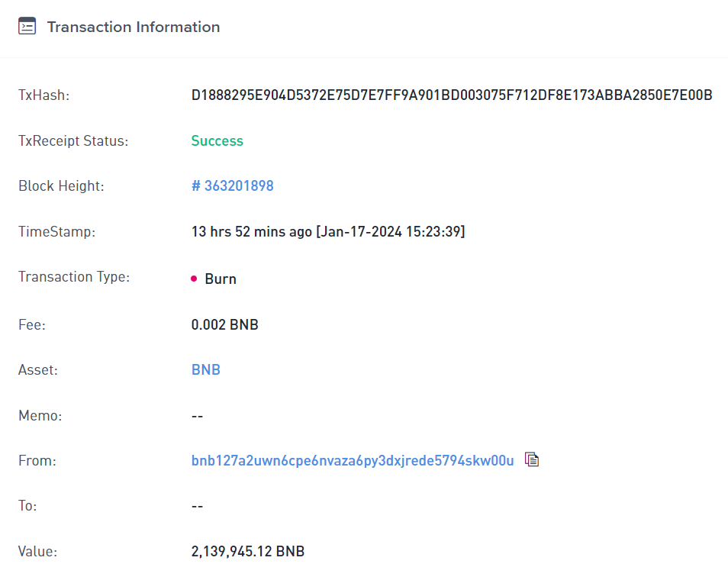Click the hash symbol before the block number
This screenshot has width=728, height=580.
[195, 185]
